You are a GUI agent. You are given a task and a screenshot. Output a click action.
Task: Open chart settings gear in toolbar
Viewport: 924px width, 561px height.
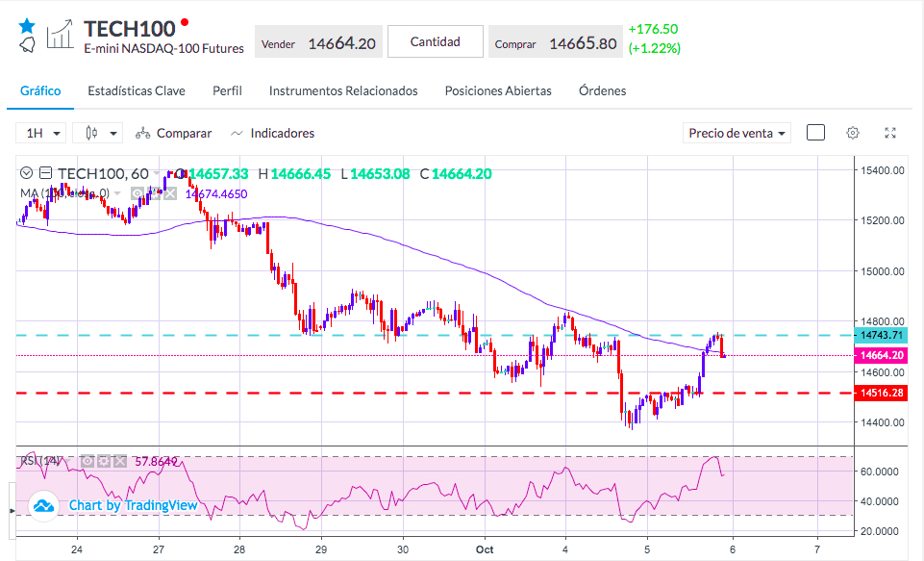tap(853, 133)
